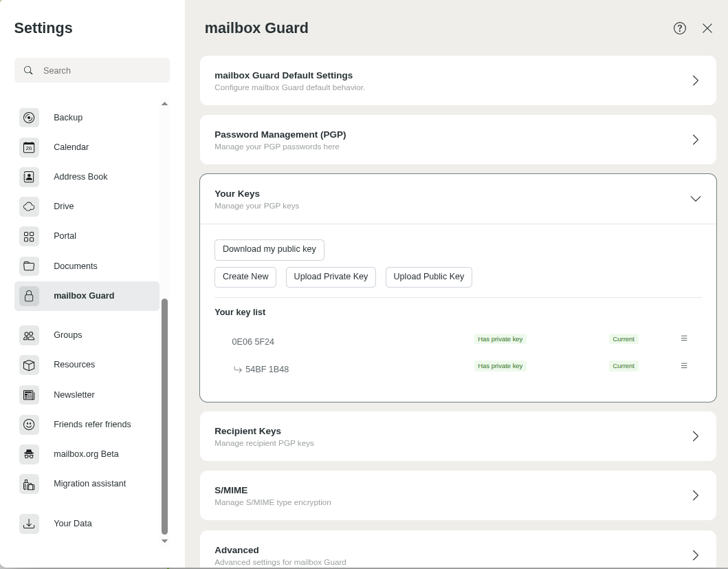Select the Friends refer friends smiley icon
Image resolution: width=728 pixels, height=569 pixels.
tap(29, 425)
